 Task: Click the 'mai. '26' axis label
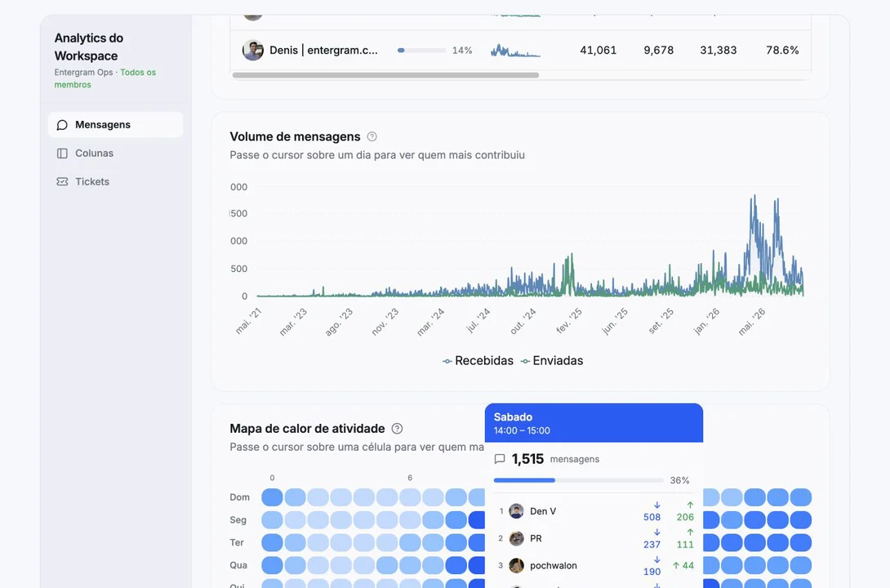click(752, 322)
